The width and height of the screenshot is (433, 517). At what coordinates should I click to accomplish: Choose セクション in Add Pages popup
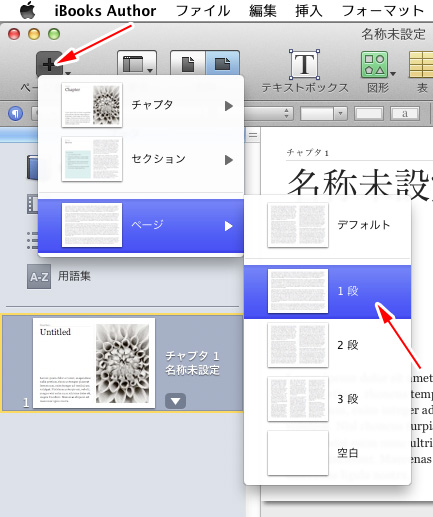[x=141, y=159]
